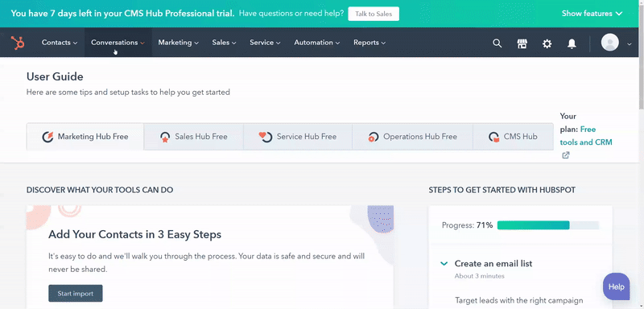
Task: Open the Automation dropdown menu
Action: (x=316, y=43)
